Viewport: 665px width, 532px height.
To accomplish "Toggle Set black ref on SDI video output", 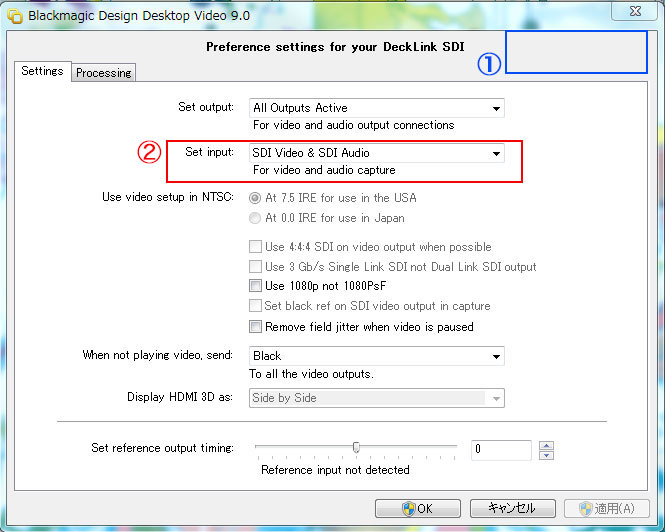I will [x=255, y=305].
